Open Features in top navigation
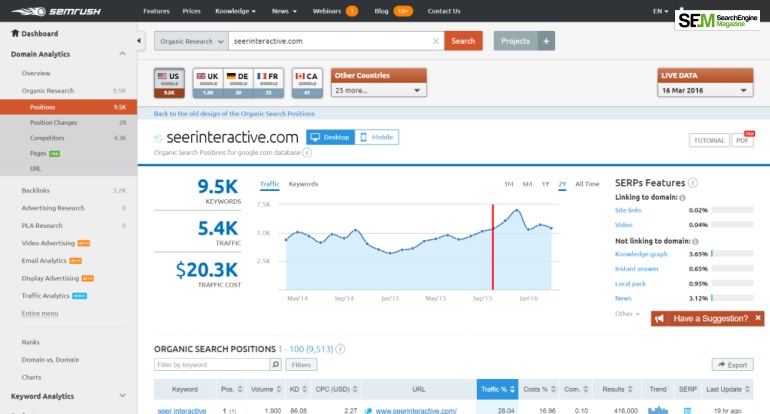 (156, 11)
